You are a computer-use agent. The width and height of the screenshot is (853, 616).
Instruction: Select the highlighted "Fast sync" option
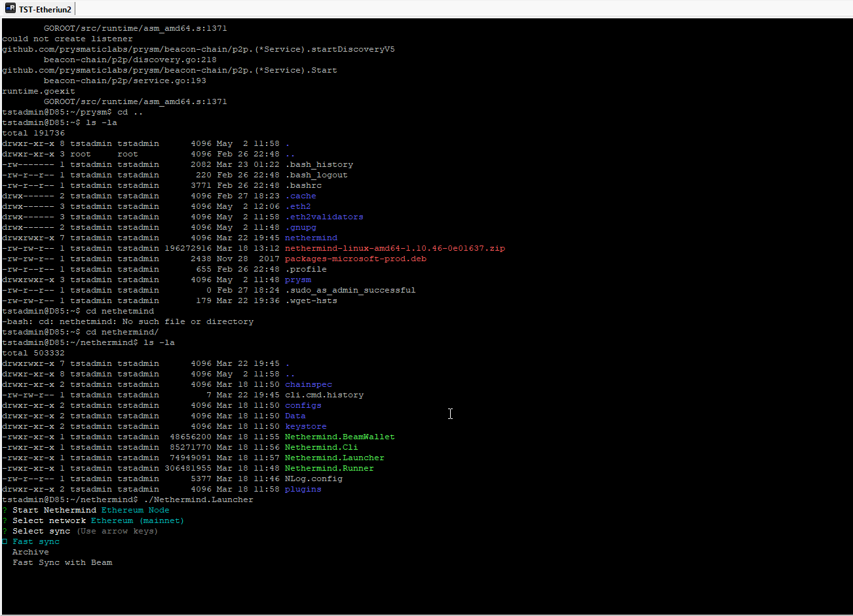coord(36,541)
